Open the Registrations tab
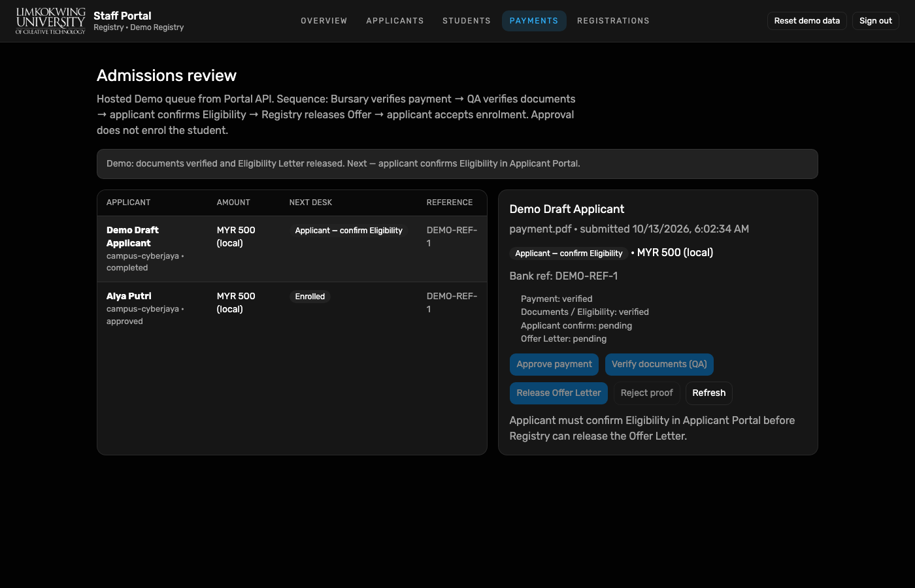The width and height of the screenshot is (915, 588). tap(613, 21)
